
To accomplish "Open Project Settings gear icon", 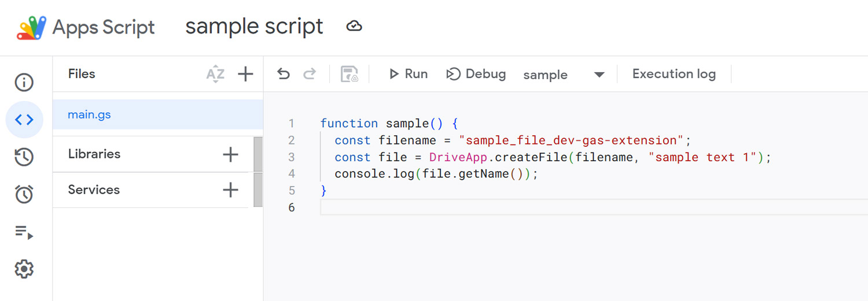I will coord(24,269).
